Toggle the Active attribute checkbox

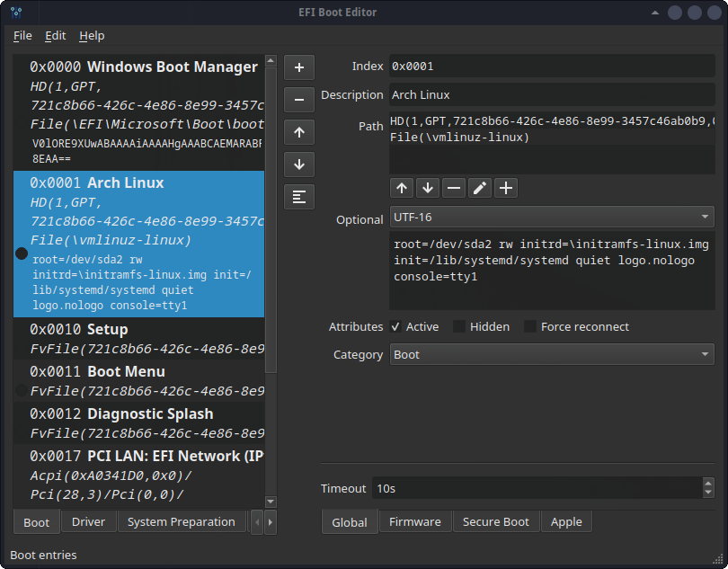pyautogui.click(x=395, y=327)
